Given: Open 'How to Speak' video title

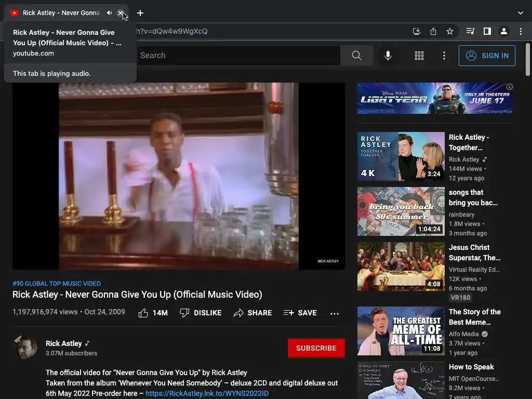Looking at the screenshot, I should [471, 367].
